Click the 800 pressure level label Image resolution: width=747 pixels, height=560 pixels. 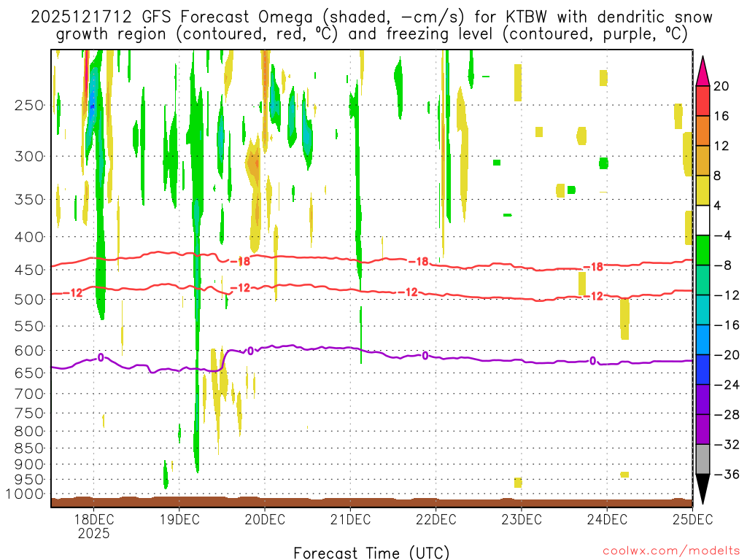point(29,432)
